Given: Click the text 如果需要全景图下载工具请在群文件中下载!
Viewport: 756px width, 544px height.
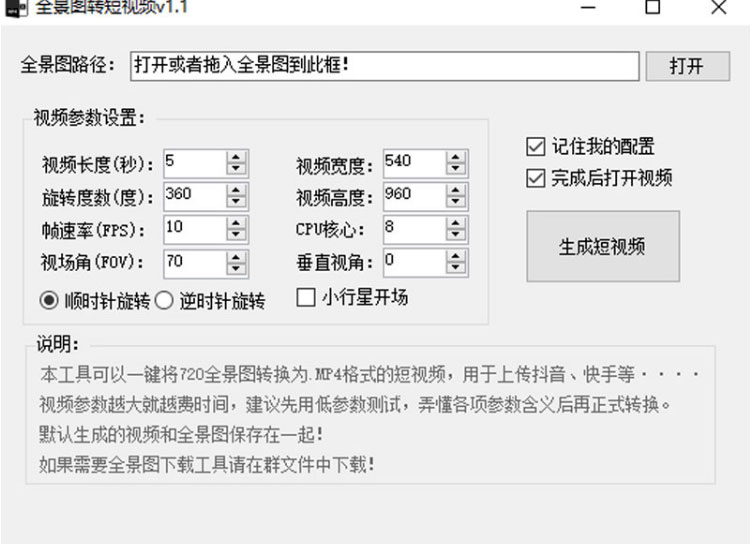Looking at the screenshot, I should pyautogui.click(x=206, y=465).
